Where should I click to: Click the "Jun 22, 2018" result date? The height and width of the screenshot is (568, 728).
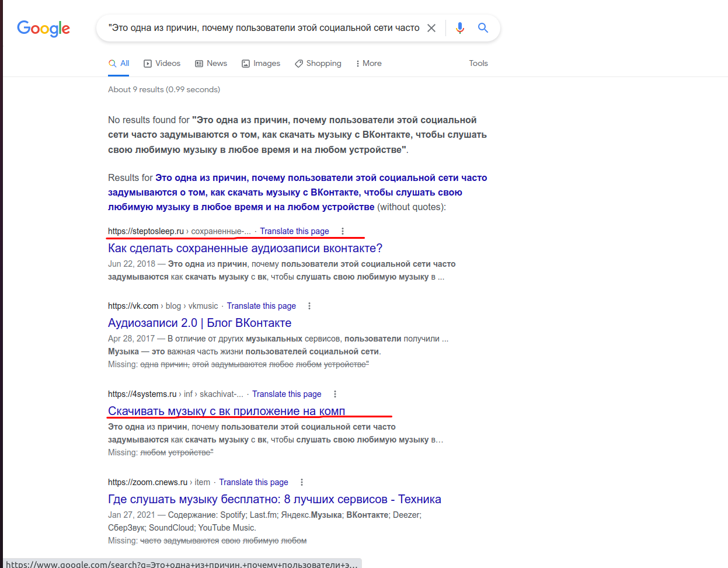tap(131, 264)
